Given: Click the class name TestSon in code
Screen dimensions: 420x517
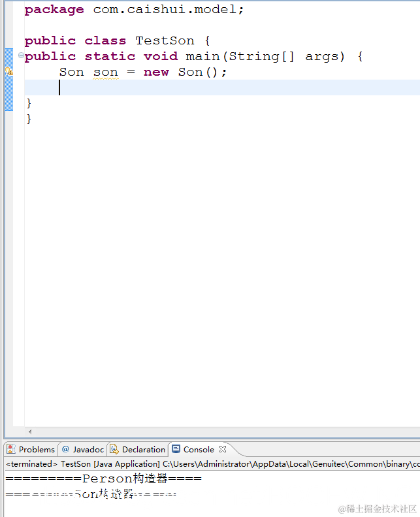Looking at the screenshot, I should click(165, 40).
